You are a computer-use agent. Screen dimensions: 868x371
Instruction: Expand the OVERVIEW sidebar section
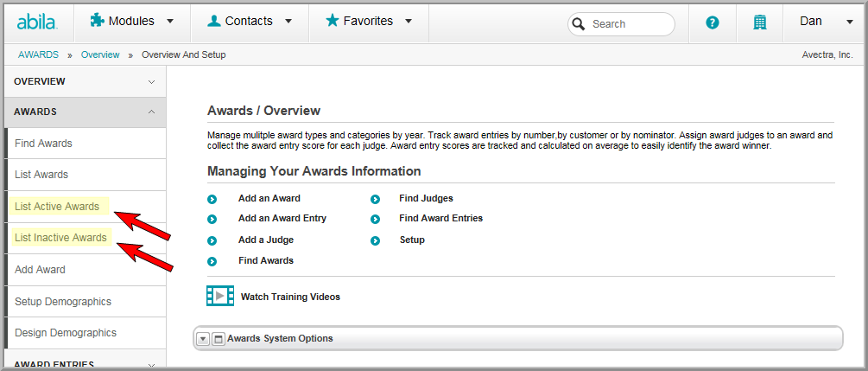pos(85,81)
